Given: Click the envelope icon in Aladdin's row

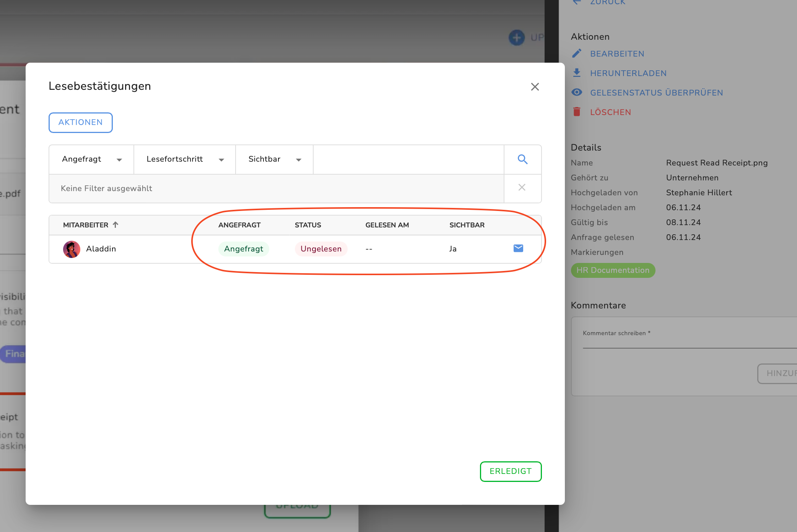Looking at the screenshot, I should 518,248.
